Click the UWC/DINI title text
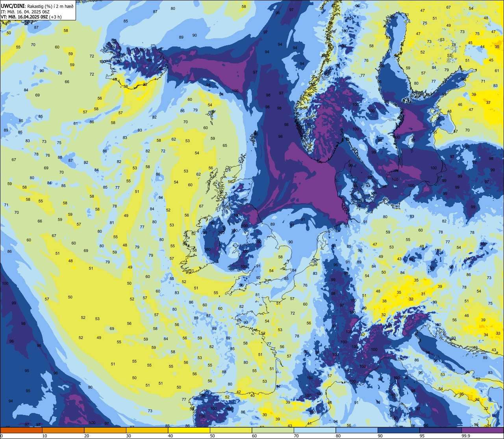Screen dimensions: 504x439 click(x=13, y=6)
